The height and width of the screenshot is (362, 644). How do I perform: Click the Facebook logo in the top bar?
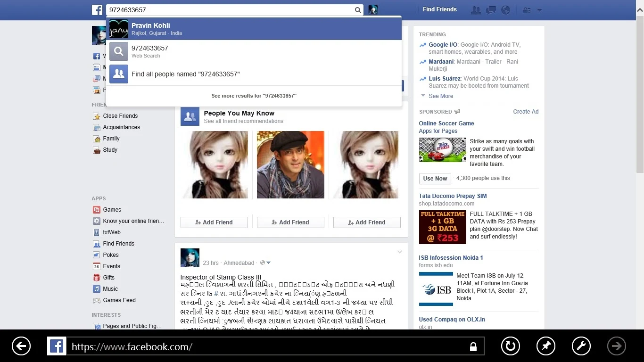97,10
